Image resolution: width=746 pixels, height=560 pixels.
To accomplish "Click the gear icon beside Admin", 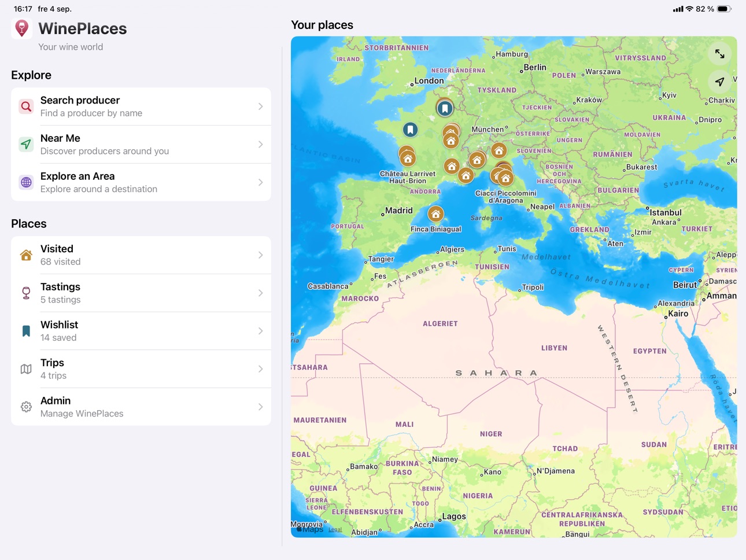I will [x=26, y=407].
